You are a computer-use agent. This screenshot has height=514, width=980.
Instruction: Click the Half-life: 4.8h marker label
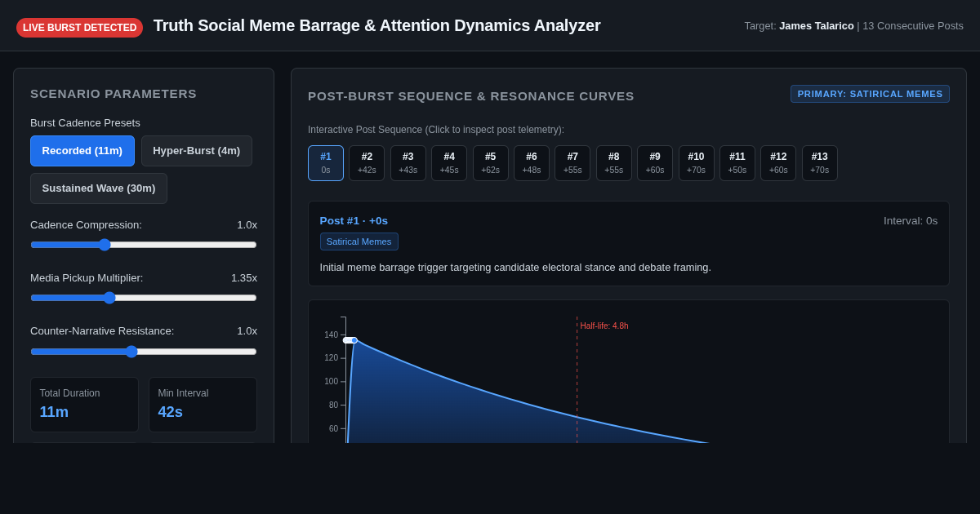click(604, 326)
